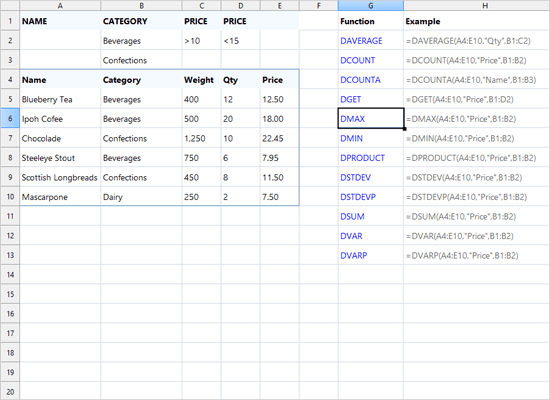This screenshot has width=550, height=400.
Task: Select the cell containing Ipoh Cofee
Action: (x=60, y=119)
